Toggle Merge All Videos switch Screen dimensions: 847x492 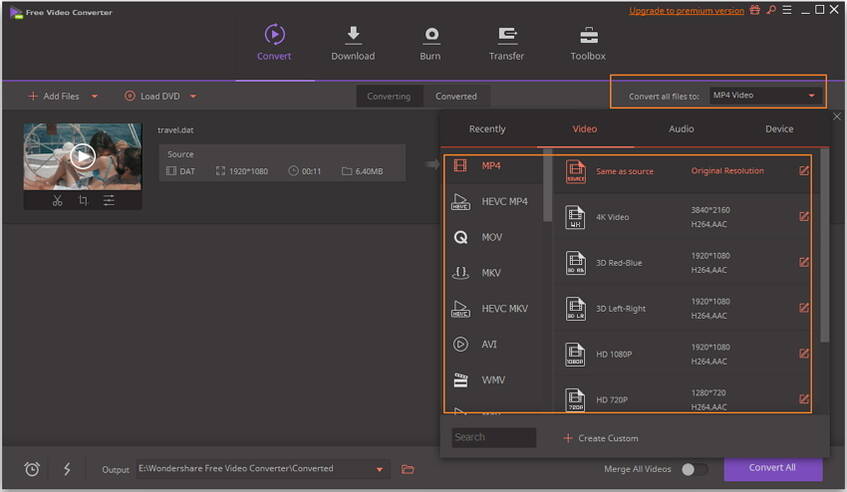coord(694,469)
